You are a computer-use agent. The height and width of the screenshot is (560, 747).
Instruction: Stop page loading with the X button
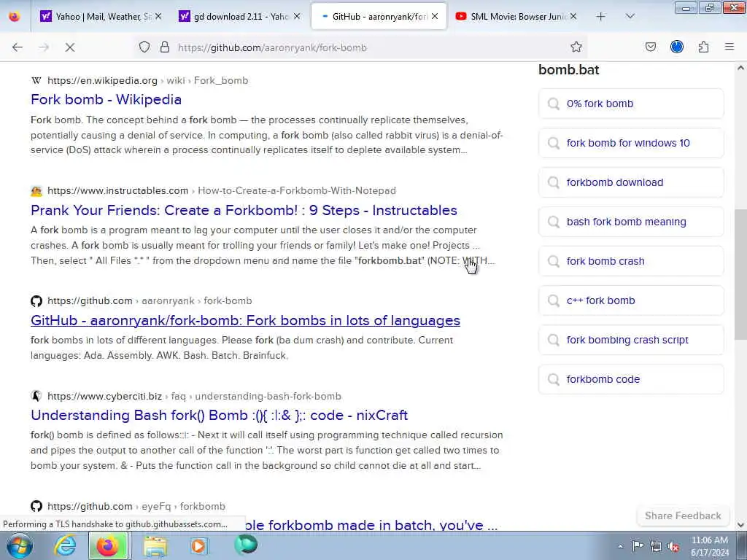[70, 47]
